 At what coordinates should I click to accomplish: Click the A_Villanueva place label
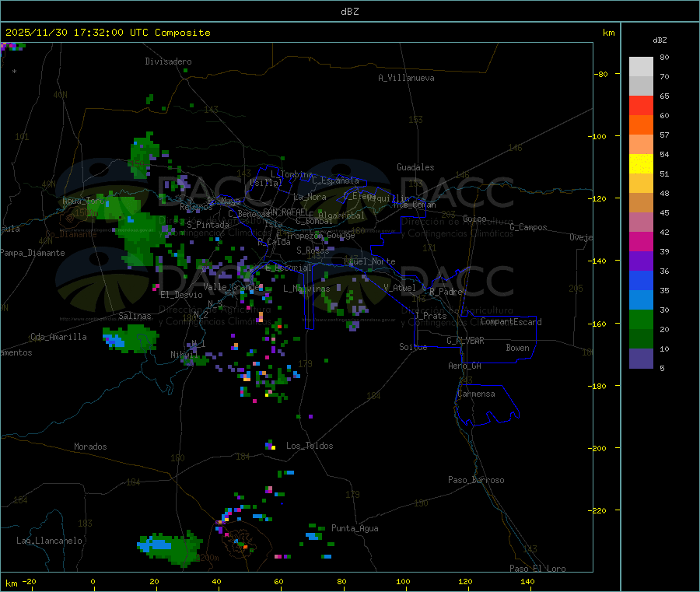(406, 78)
